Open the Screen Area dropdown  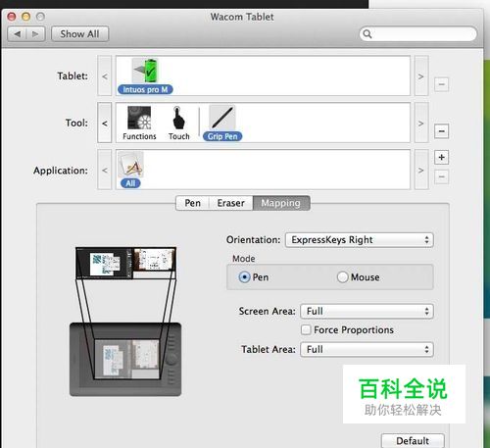(x=367, y=311)
